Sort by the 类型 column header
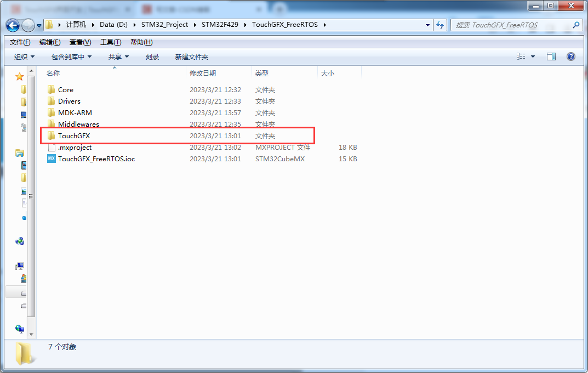 point(262,73)
